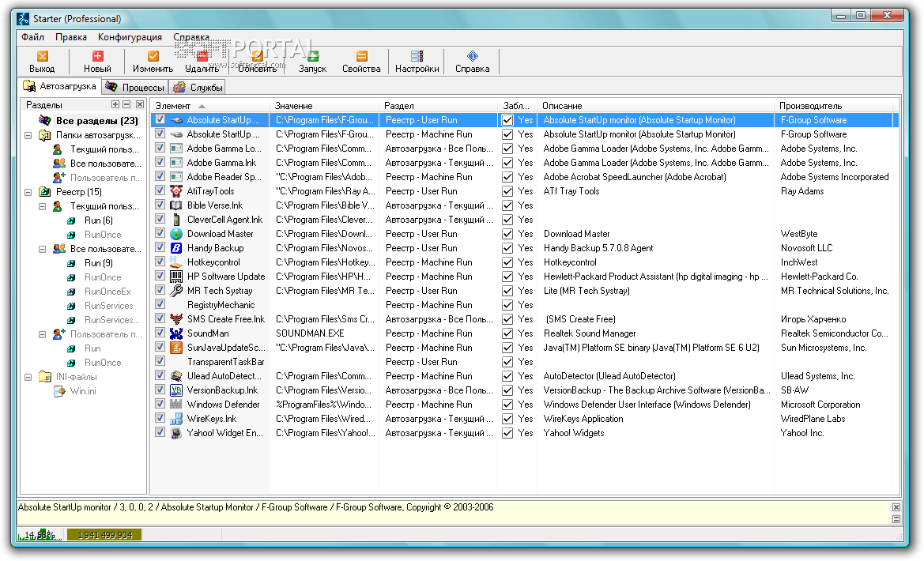Screen dimensions: 924x561
Task: Open Настройки (Settings) from the toolbar
Action: pyautogui.click(x=417, y=57)
